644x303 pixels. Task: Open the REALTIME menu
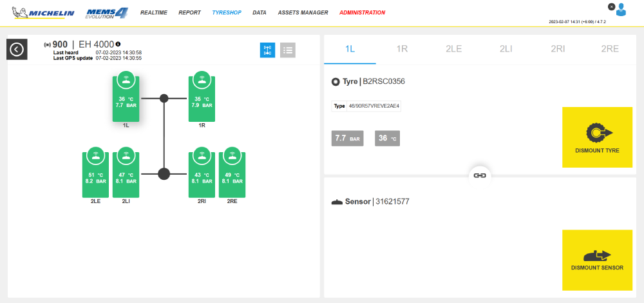pyautogui.click(x=154, y=12)
